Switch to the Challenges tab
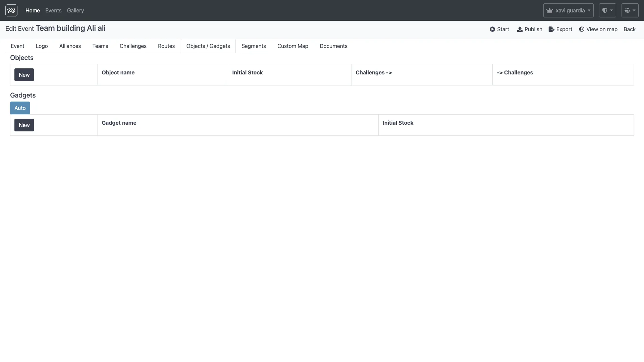 pos(133,46)
